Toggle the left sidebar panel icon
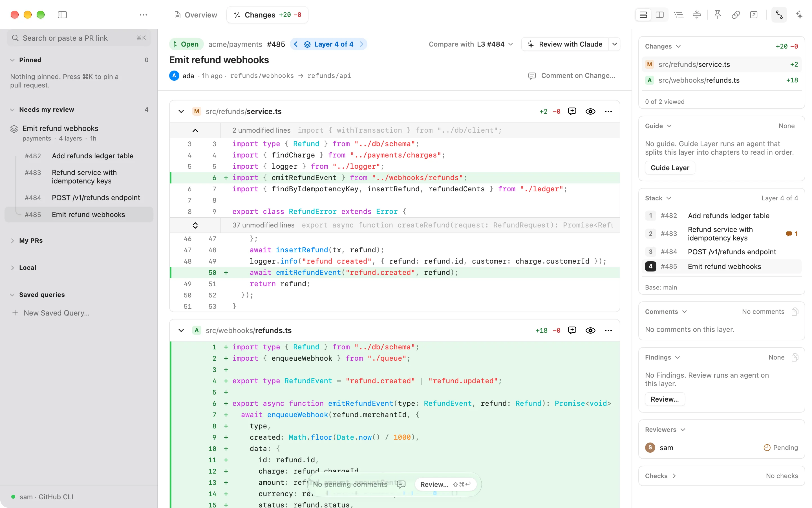Viewport: 812px width, 508px height. [x=62, y=15]
